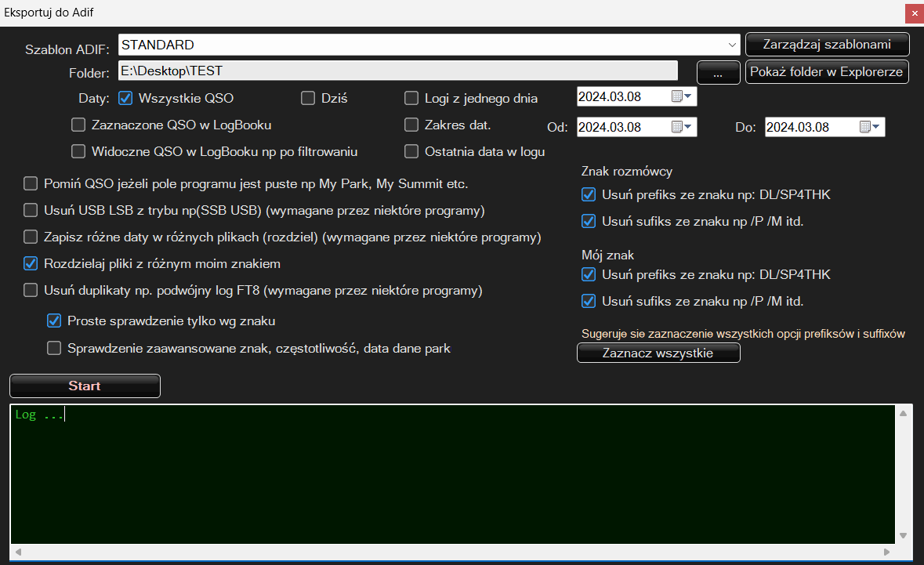924x565 pixels.
Task: Open calendar picker for the Od date
Action: click(x=682, y=127)
